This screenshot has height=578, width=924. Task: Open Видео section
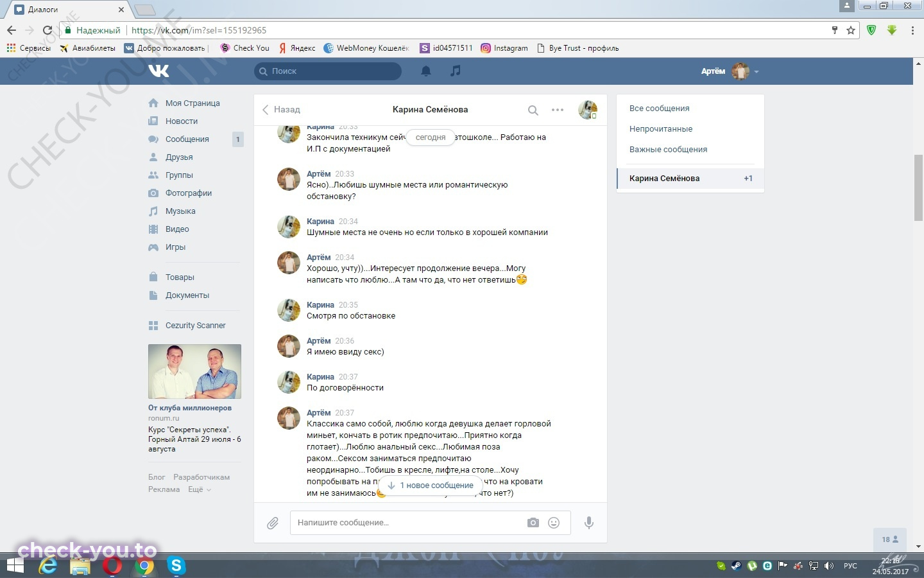pyautogui.click(x=177, y=229)
